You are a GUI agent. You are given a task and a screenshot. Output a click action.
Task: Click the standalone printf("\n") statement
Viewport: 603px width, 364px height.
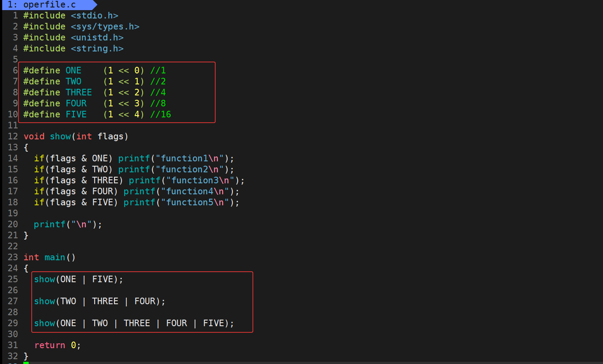point(68,225)
